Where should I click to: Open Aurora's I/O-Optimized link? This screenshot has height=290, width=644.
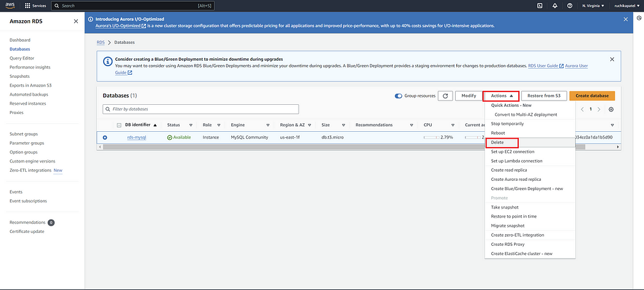tap(120, 26)
